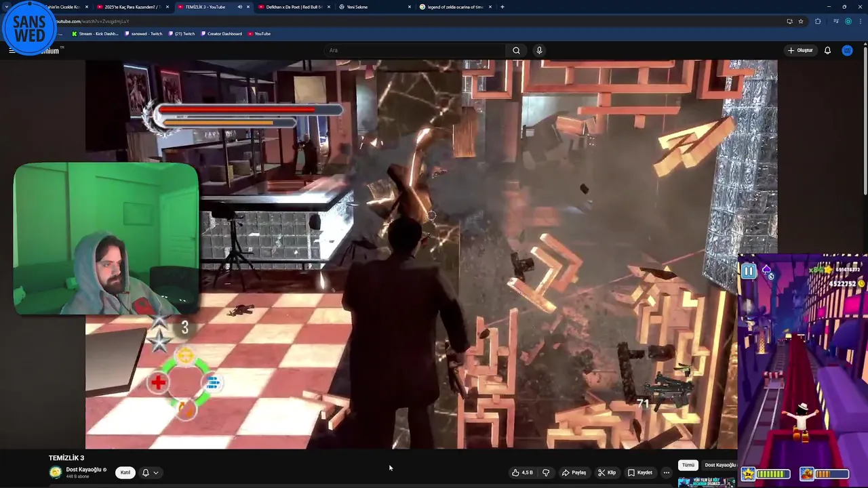Open (21) Twitch bookmark
This screenshot has height=488, width=868.
(x=181, y=33)
